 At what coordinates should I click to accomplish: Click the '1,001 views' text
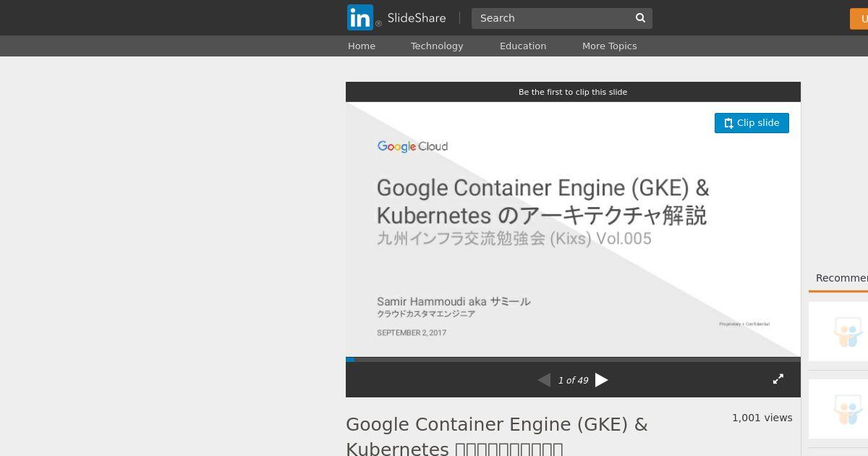pos(762,418)
